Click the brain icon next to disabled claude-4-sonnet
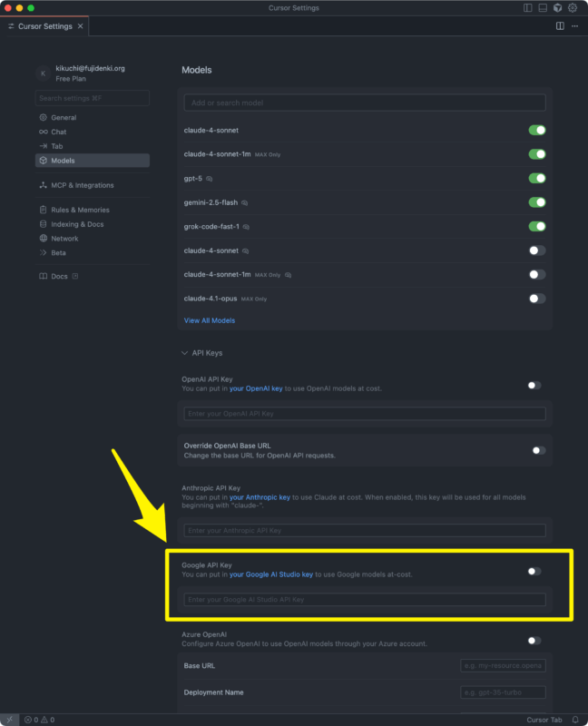The width and height of the screenshot is (588, 726). 245,251
